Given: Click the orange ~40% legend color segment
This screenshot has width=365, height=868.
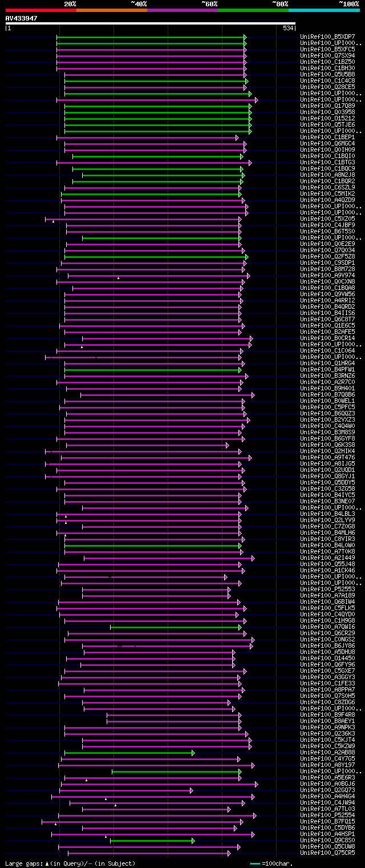Looking at the screenshot, I should point(111,10).
